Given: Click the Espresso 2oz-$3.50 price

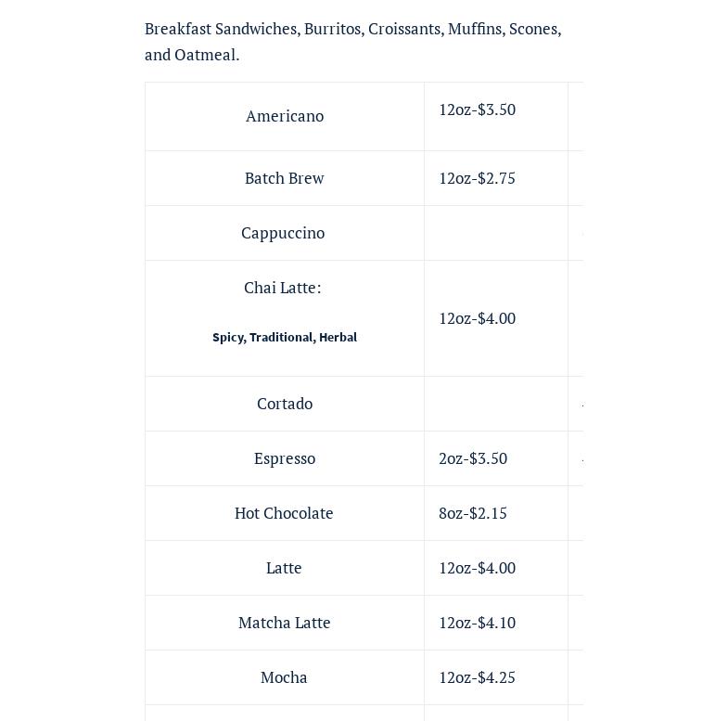Looking at the screenshot, I should click(473, 458).
